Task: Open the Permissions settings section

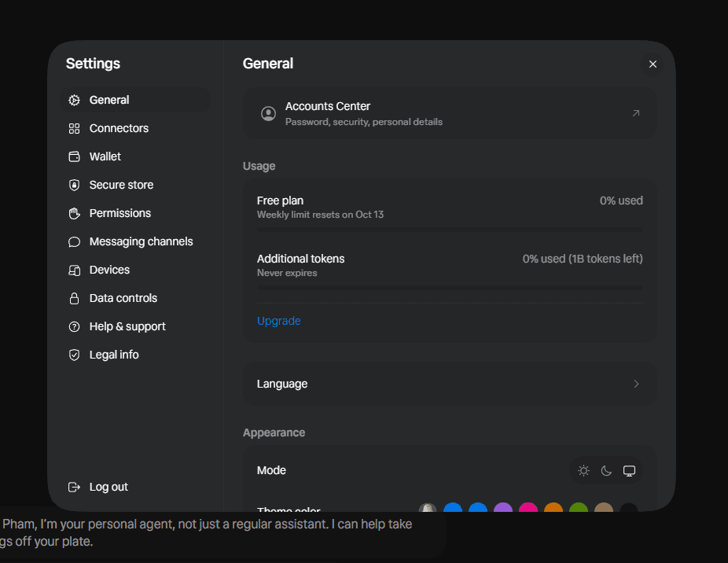Action: (135, 213)
